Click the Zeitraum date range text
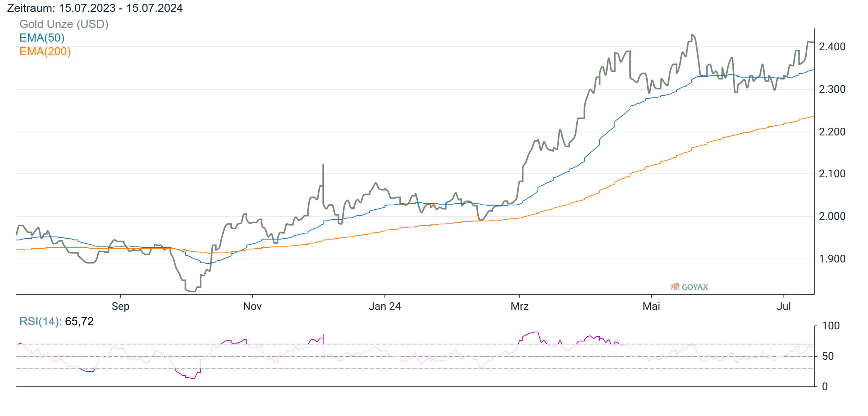868x416 pixels. (x=95, y=8)
